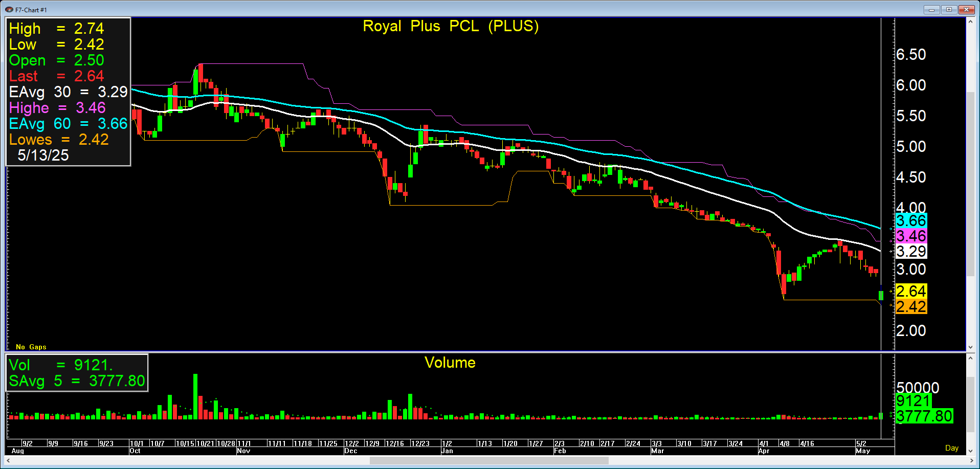Click the Volume pane title

450,363
